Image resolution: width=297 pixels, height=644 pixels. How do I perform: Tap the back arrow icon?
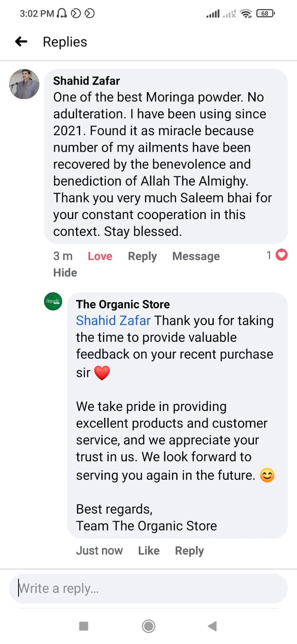[21, 41]
